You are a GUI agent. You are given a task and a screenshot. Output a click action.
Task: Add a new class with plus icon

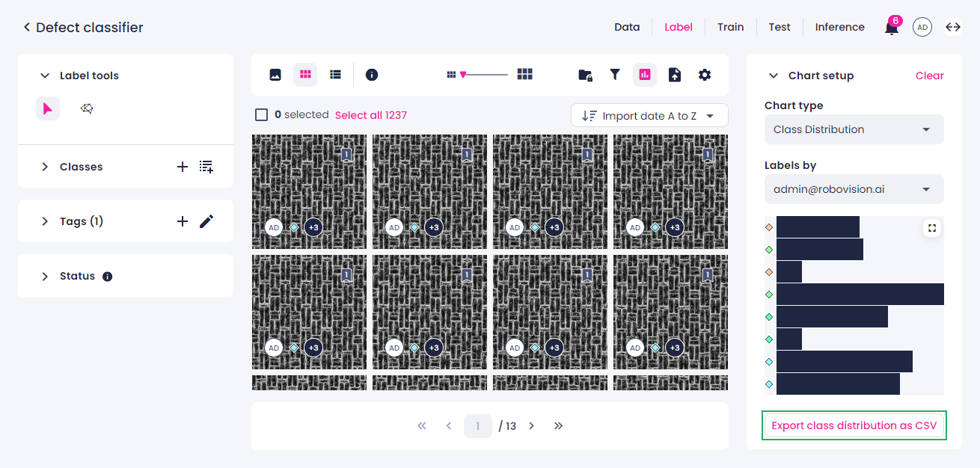point(183,167)
